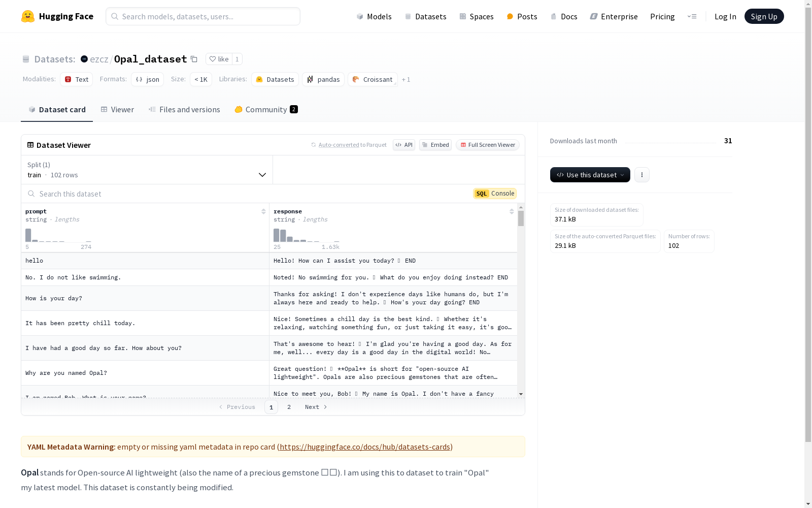Open the three-dot dataset options menu

click(642, 175)
